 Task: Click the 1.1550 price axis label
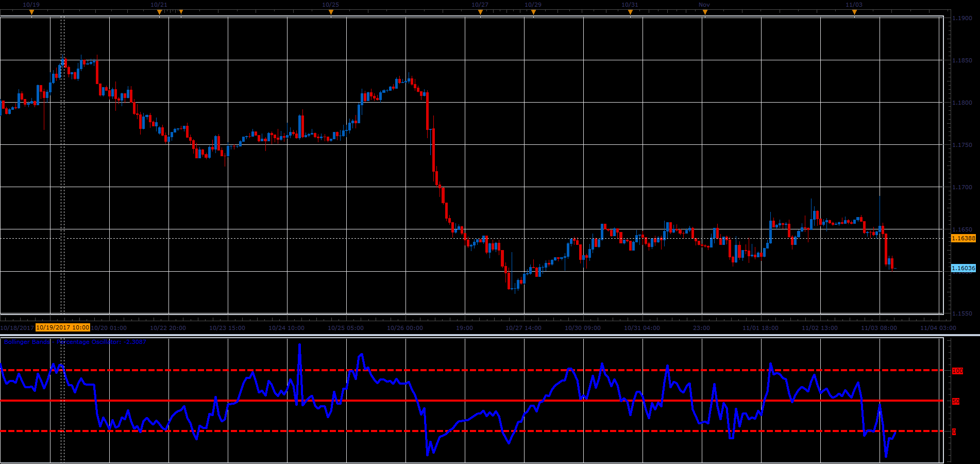pos(962,313)
